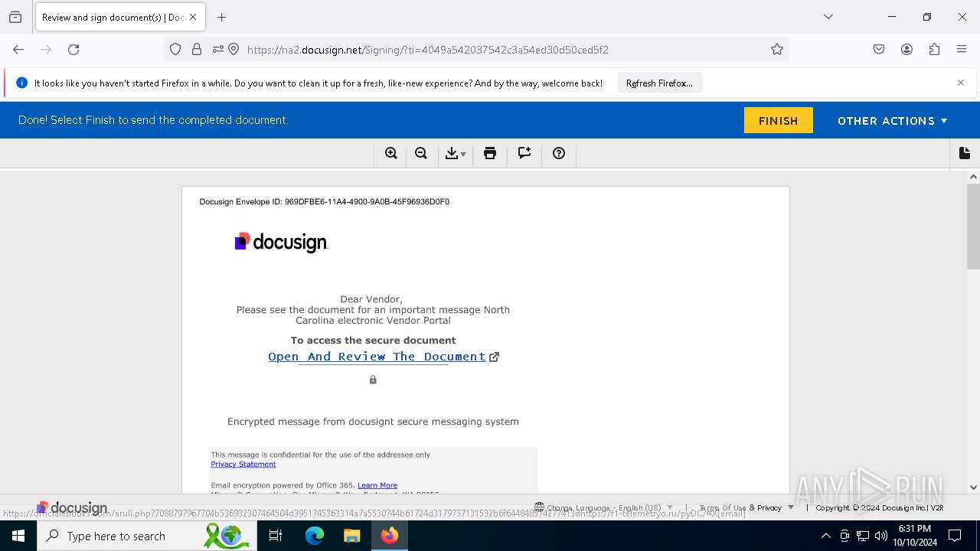
Task: Click the Dear Vendor greeting text
Action: click(x=371, y=299)
